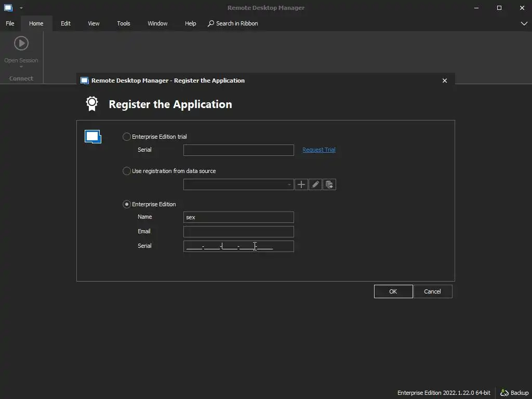Click the trial Serial input field

tap(238, 150)
